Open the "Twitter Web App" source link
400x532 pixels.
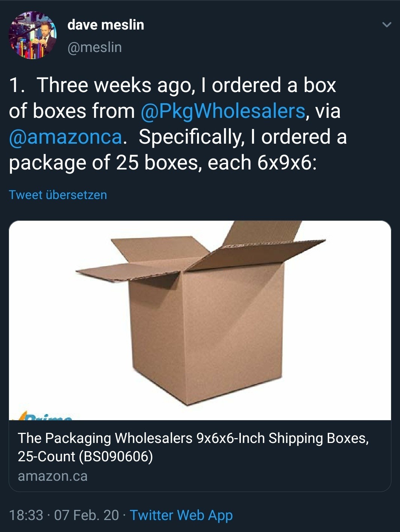click(x=181, y=515)
